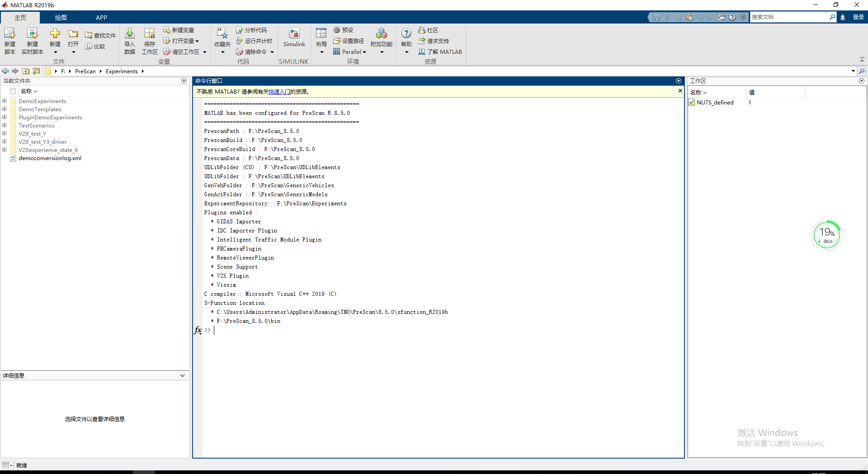Click the Getting Started (快速入门) link
The image size is (868, 474).
(279, 91)
